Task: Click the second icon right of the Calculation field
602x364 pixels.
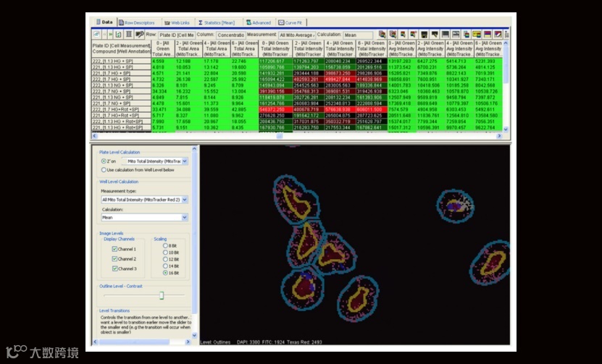Action: click(x=393, y=35)
